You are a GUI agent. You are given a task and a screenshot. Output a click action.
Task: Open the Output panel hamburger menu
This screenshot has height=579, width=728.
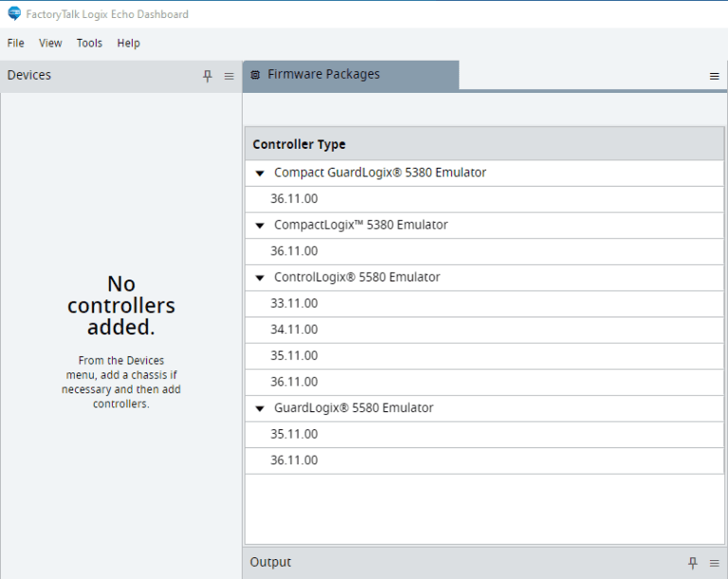715,563
